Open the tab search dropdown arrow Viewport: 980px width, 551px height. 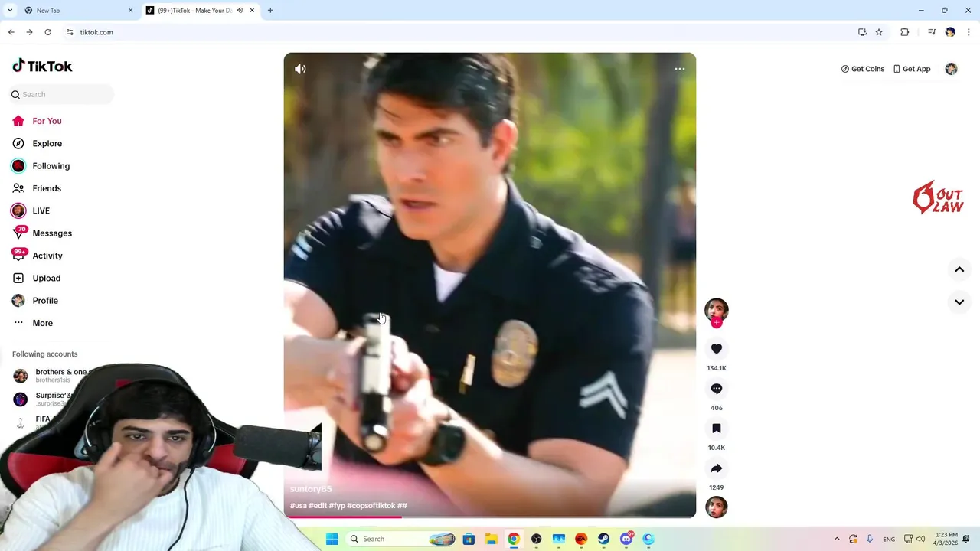pyautogui.click(x=9, y=11)
